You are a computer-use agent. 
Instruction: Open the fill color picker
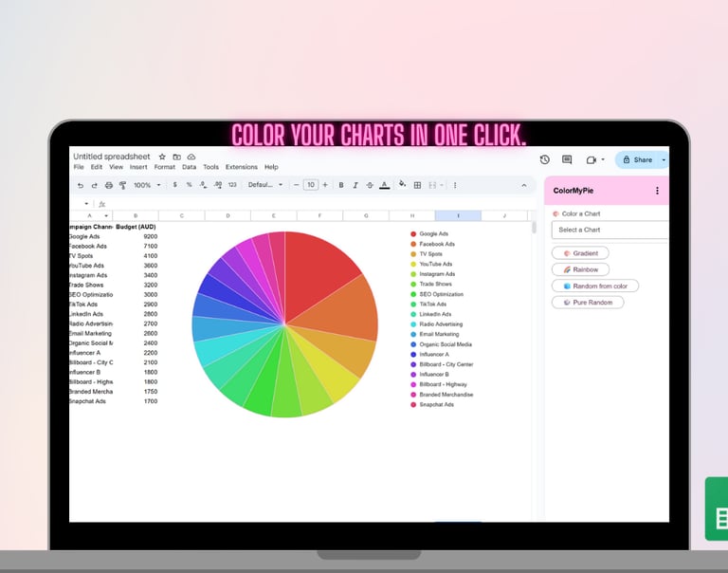pos(403,184)
